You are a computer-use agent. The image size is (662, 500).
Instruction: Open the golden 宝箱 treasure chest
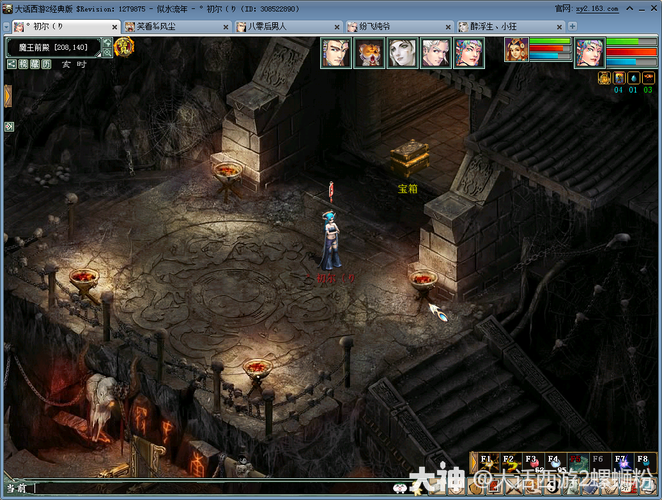tap(410, 158)
